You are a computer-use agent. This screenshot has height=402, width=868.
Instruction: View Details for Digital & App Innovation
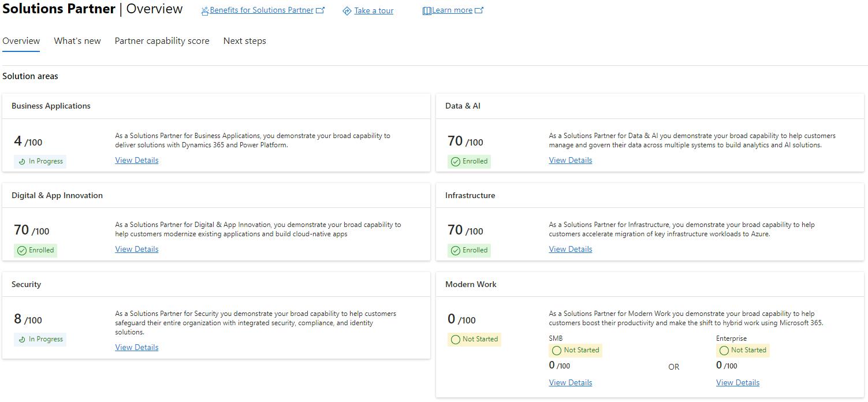tap(137, 250)
